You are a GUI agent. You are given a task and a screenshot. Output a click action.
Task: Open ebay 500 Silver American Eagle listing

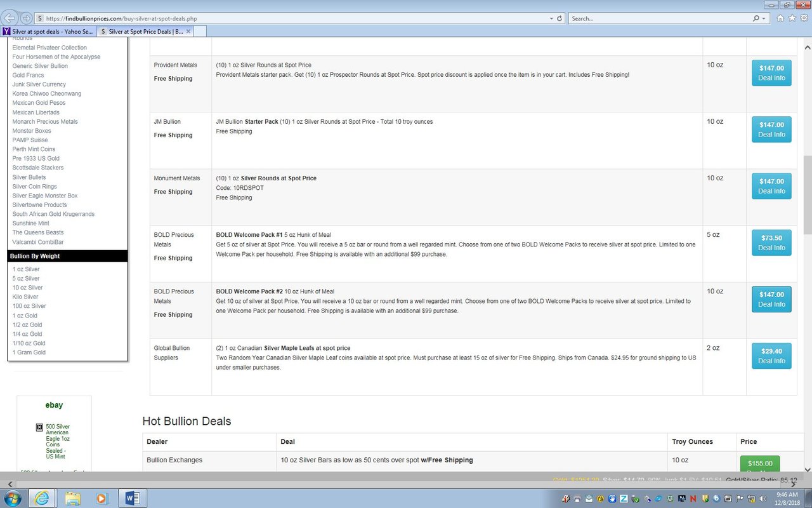58,441
